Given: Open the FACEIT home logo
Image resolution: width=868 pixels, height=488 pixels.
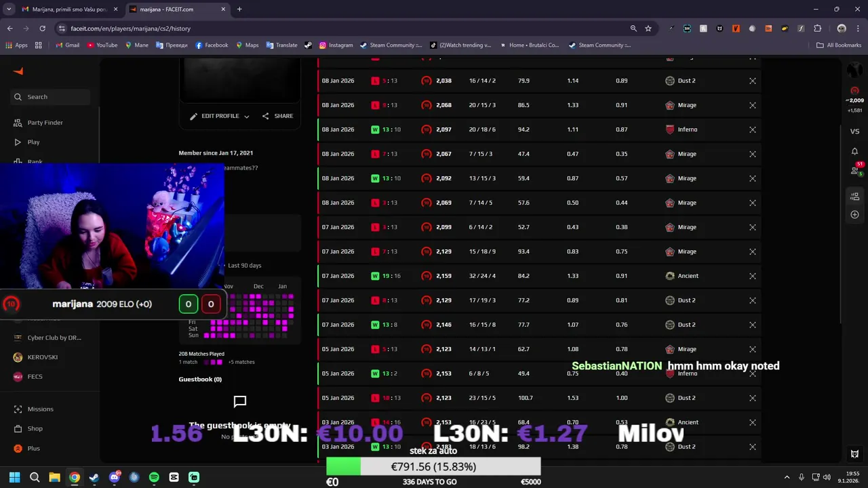Looking at the screenshot, I should [x=18, y=71].
